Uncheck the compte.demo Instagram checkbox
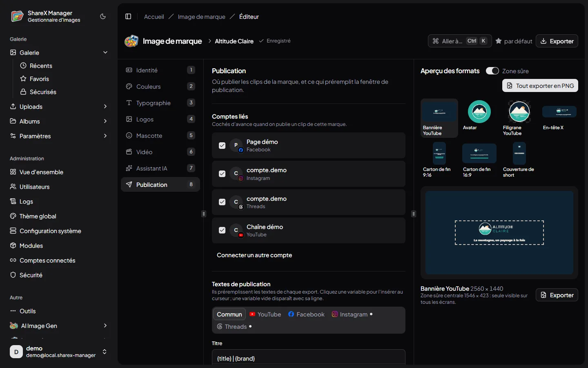 (222, 174)
